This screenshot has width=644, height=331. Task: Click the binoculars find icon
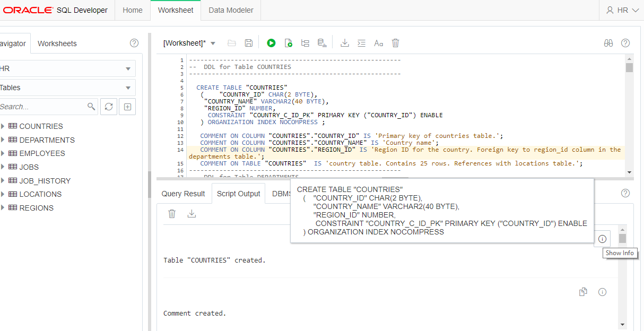tap(608, 43)
